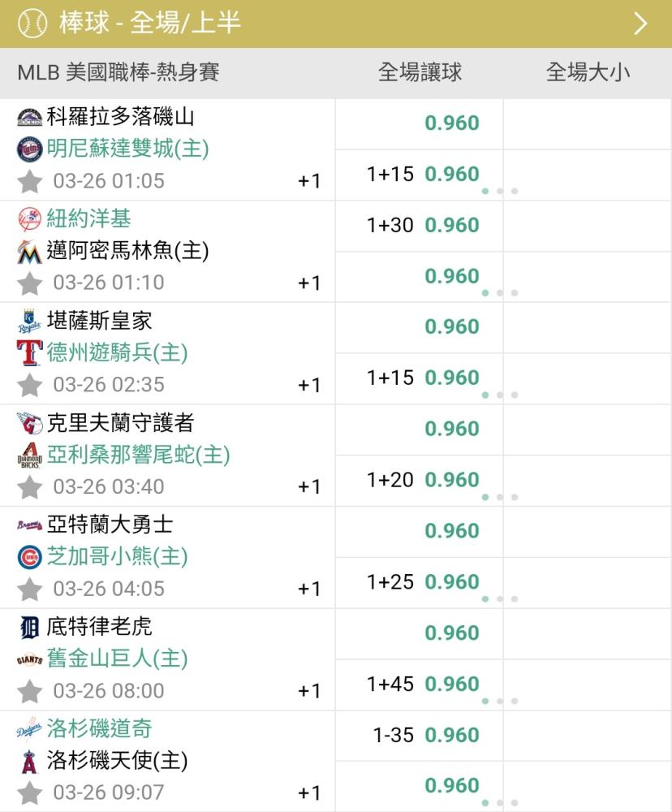This screenshot has height=812, width=672.
Task: Click the baseball icon in the header
Action: [32, 23]
